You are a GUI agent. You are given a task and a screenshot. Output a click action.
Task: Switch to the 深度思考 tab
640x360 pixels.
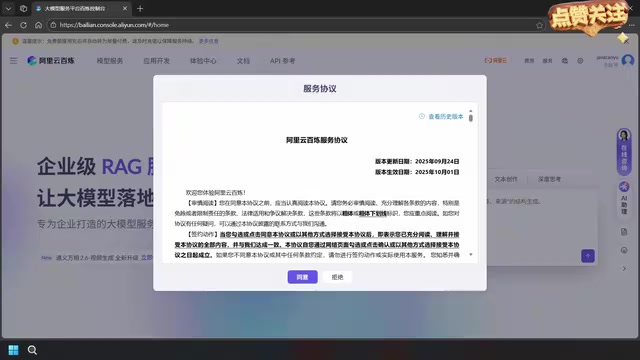point(549,179)
